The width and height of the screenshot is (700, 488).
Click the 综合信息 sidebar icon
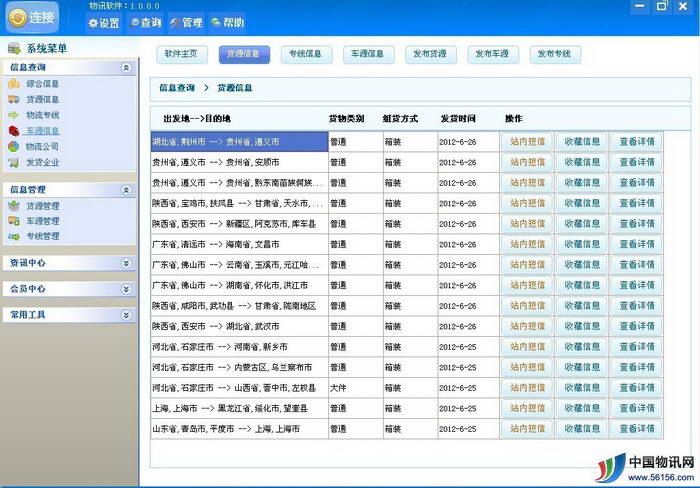[x=14, y=83]
